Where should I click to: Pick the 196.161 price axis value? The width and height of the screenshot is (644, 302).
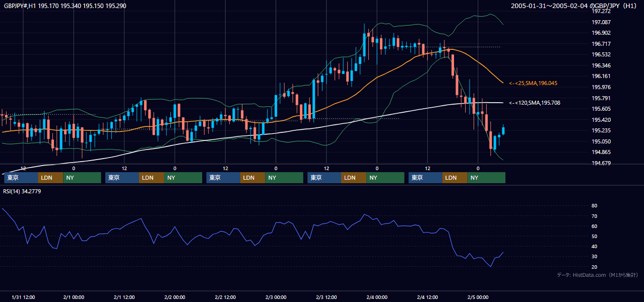(x=601, y=77)
